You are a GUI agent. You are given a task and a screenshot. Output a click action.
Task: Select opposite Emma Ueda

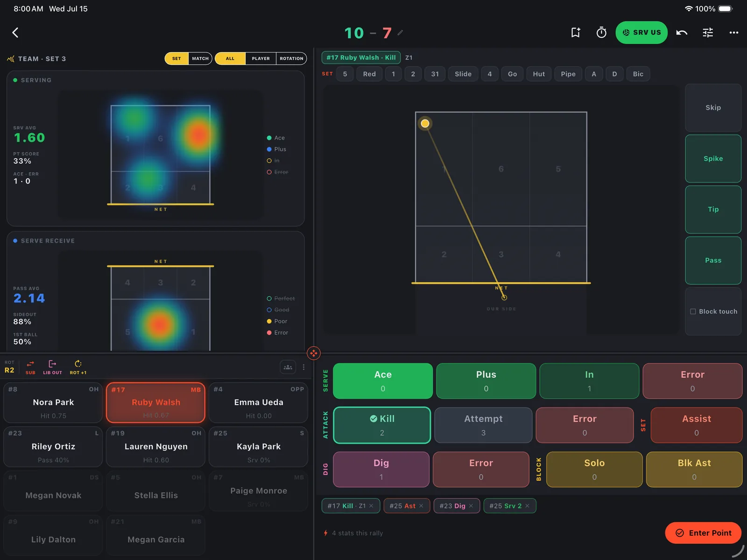click(x=258, y=402)
